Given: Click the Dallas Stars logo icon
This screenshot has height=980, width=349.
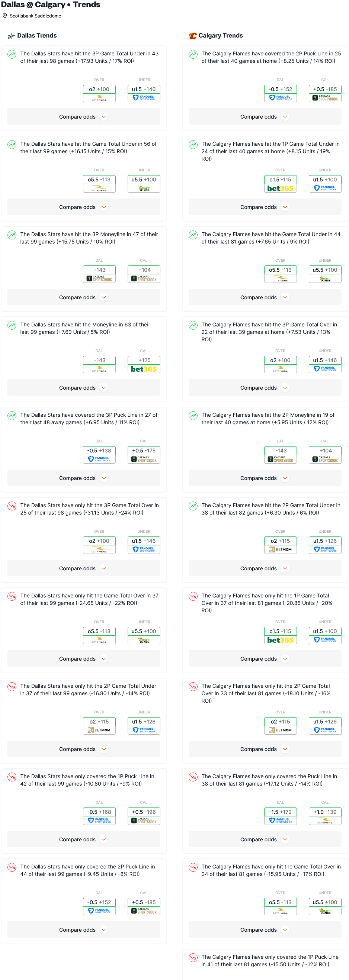Looking at the screenshot, I should coord(12,36).
